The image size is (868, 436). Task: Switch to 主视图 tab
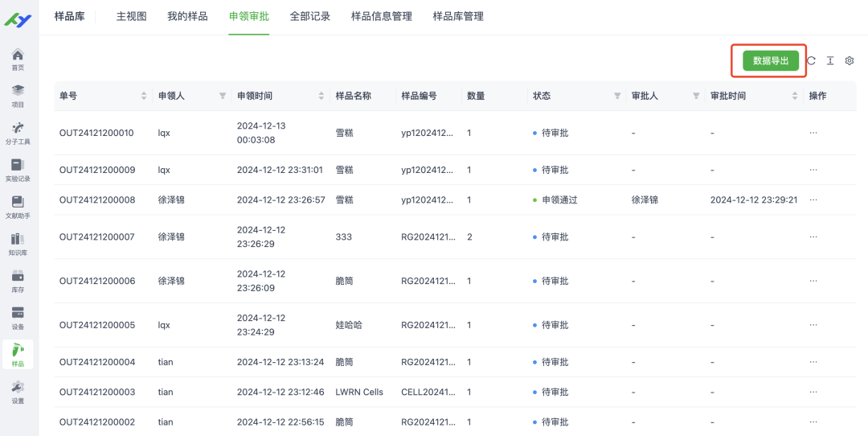click(131, 17)
